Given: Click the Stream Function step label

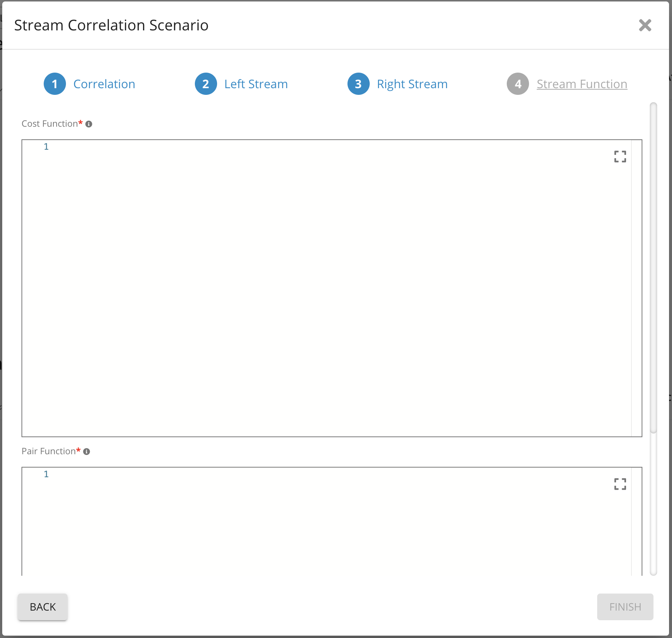Looking at the screenshot, I should point(582,84).
